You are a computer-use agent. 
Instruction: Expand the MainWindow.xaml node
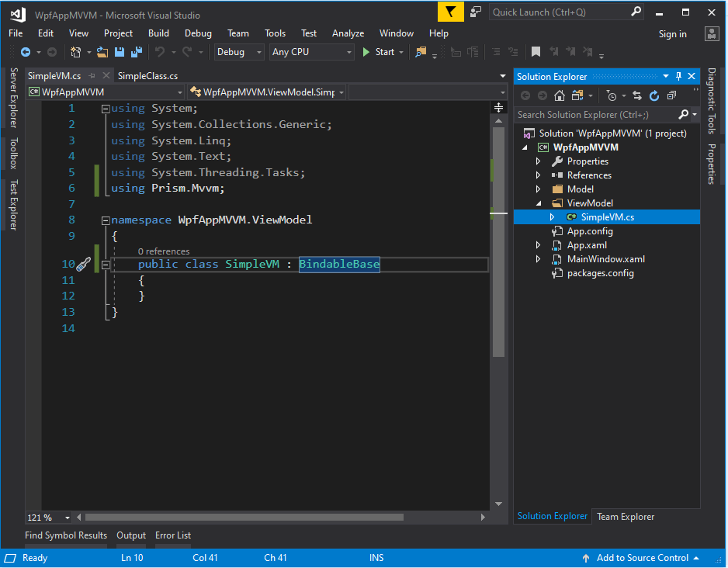(x=538, y=259)
